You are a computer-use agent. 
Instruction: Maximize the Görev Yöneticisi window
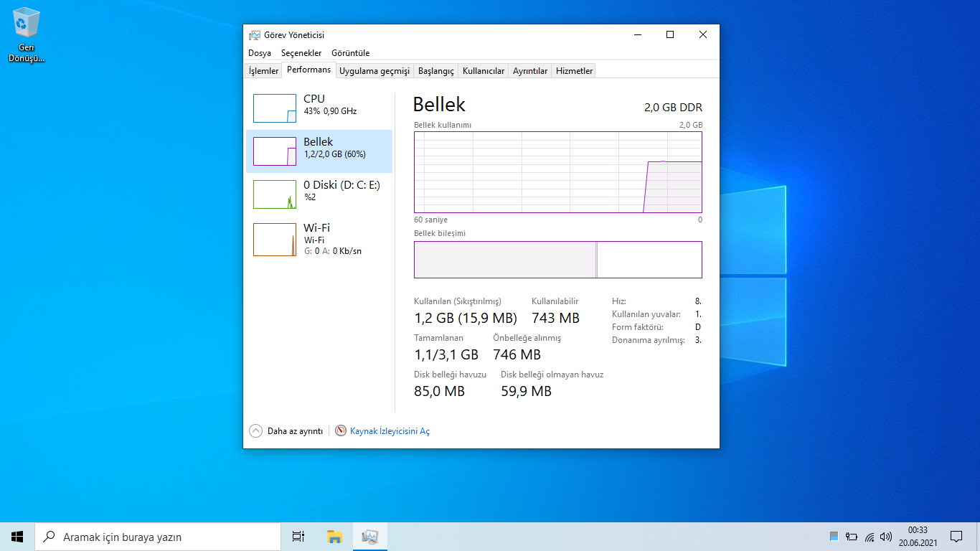(670, 34)
